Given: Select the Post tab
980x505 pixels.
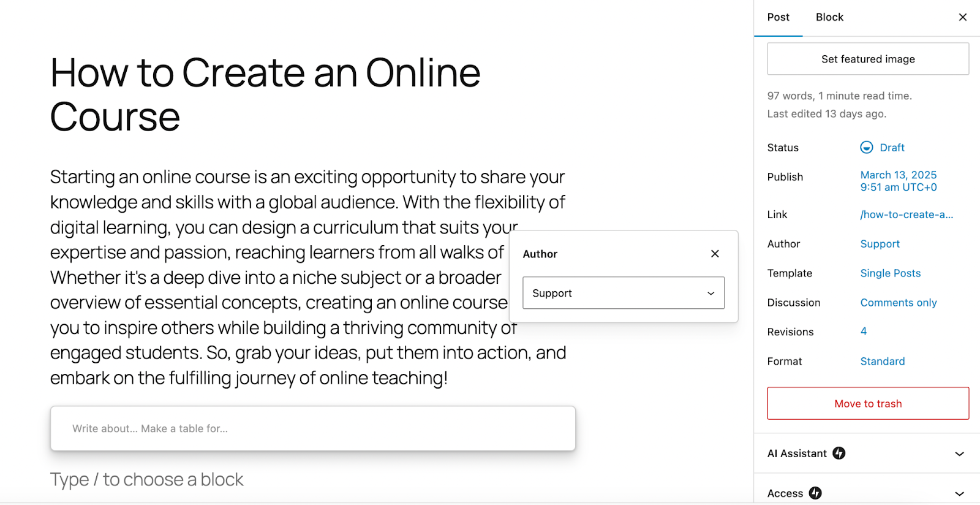Looking at the screenshot, I should point(778,17).
